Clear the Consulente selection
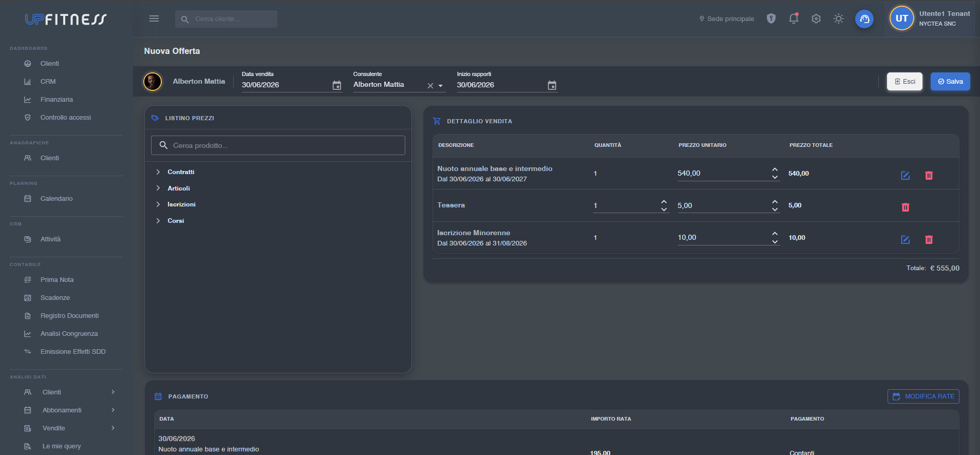 click(x=430, y=86)
